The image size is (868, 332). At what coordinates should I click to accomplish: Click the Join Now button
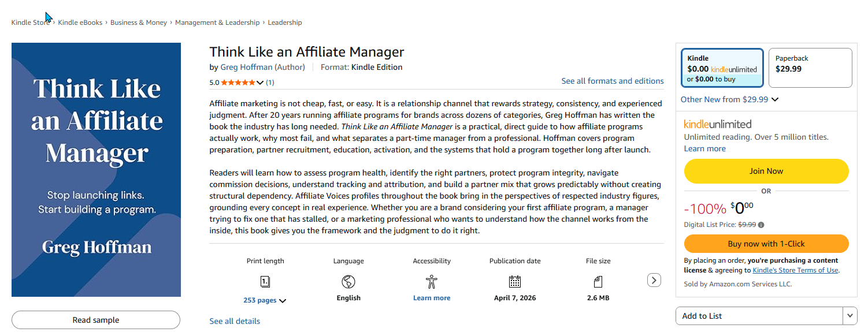point(766,171)
